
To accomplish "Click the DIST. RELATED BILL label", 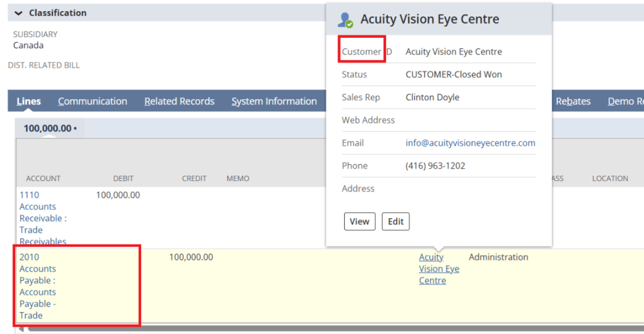I will [44, 65].
